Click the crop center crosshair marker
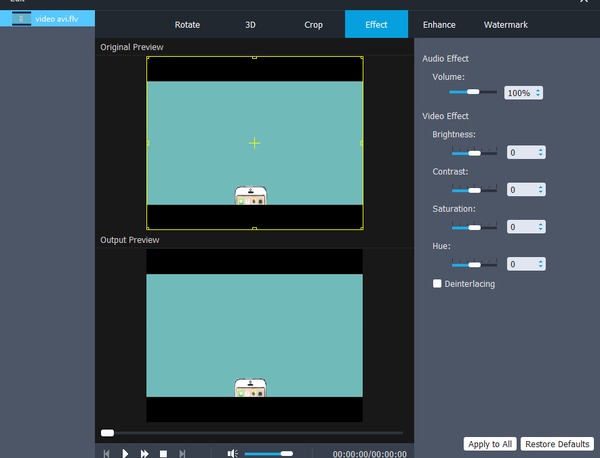The width and height of the screenshot is (600, 458). 254,143
